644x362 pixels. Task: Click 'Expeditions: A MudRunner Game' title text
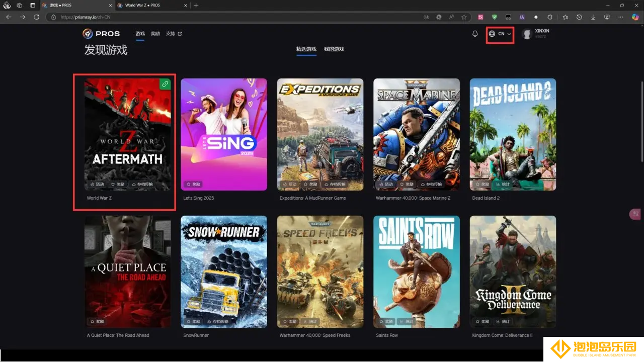(x=312, y=198)
